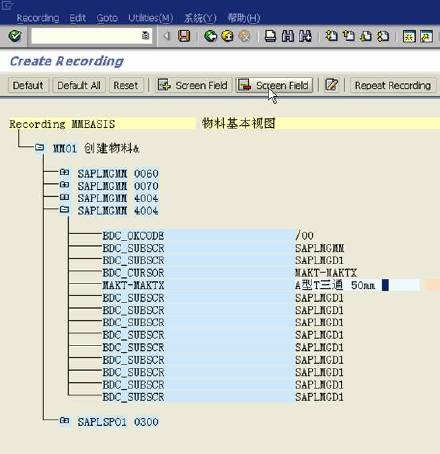Screen dimensions: 440x454
Task: Click the SAPLMGMM subscreen value
Action: [x=320, y=248]
